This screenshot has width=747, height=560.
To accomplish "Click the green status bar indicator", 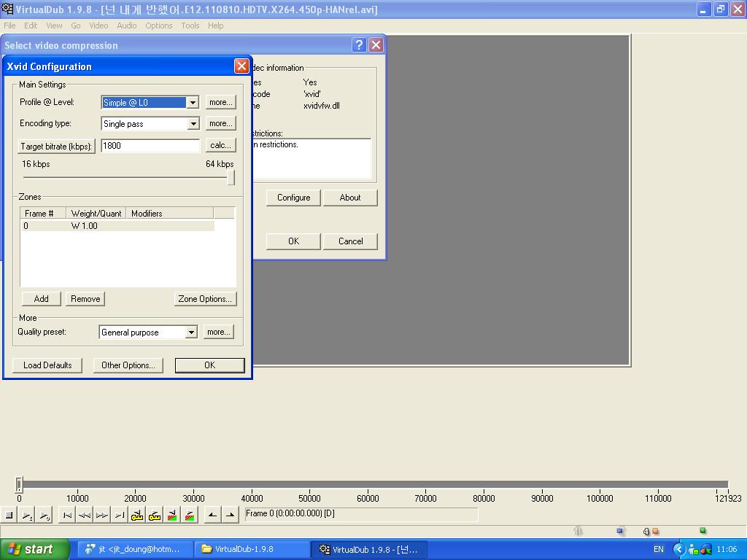I will (x=703, y=530).
